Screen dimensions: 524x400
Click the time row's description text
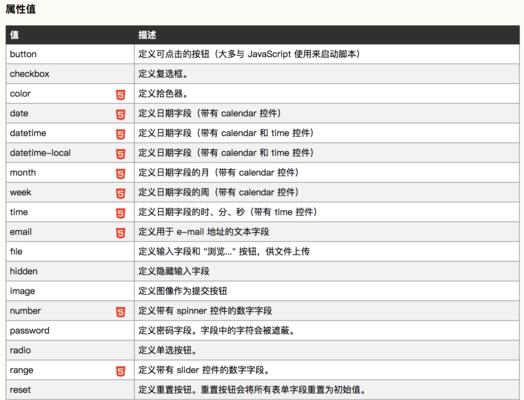[x=227, y=212]
